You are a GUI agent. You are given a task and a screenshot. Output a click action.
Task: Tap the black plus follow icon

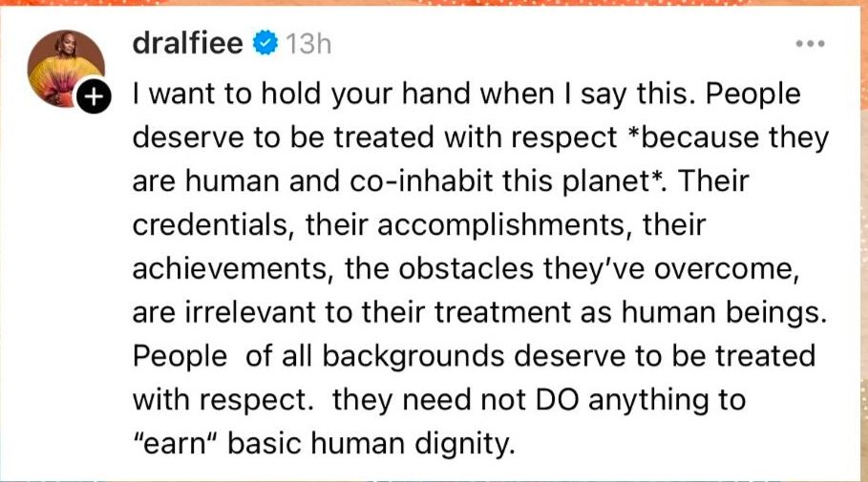[x=95, y=96]
